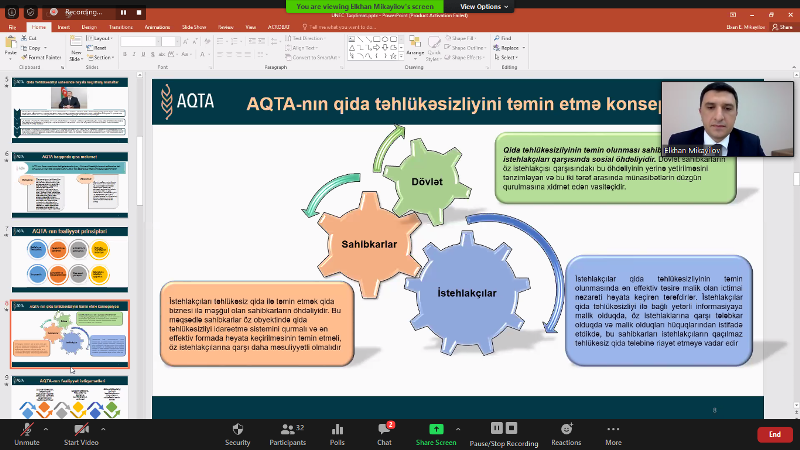Click the Dövlət gear shape
This screenshot has width=800, height=450.
[x=427, y=182]
